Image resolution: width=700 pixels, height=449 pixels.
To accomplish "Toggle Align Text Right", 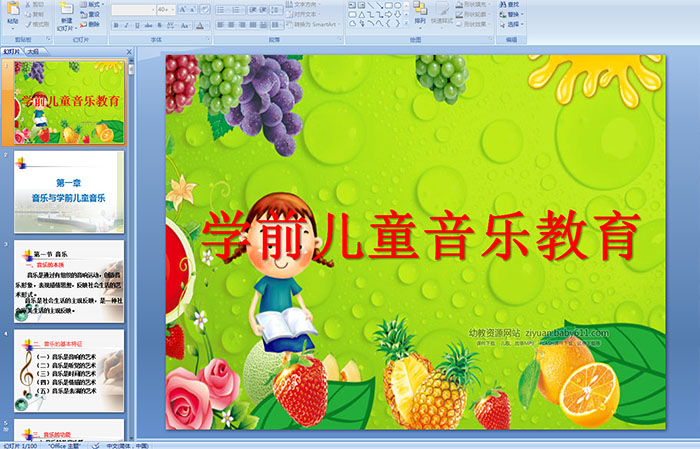I will [242, 25].
